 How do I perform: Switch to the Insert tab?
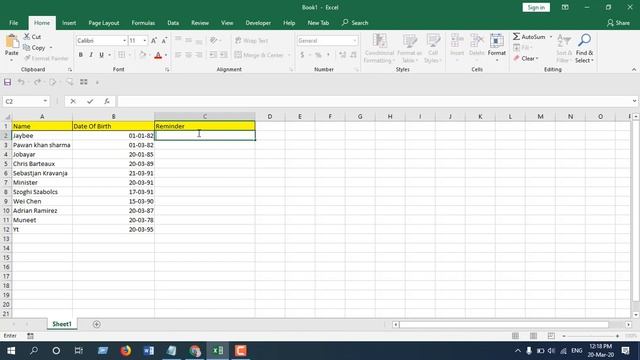(x=69, y=23)
